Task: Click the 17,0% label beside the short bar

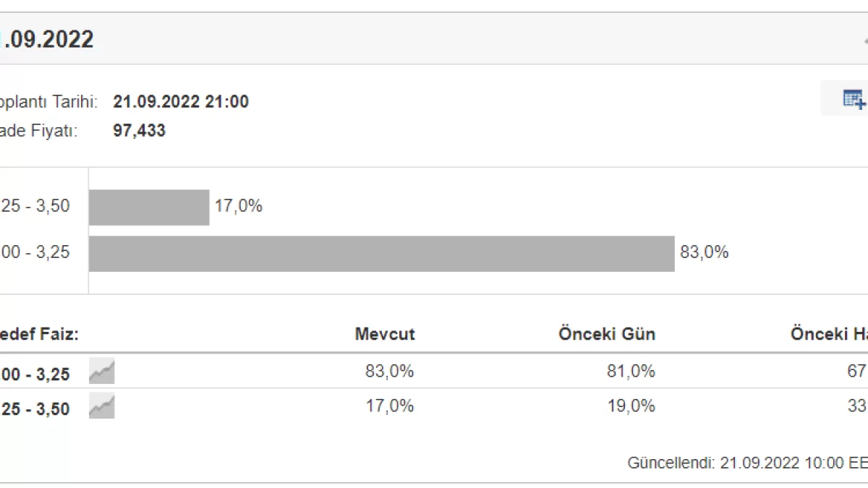Action: [239, 206]
